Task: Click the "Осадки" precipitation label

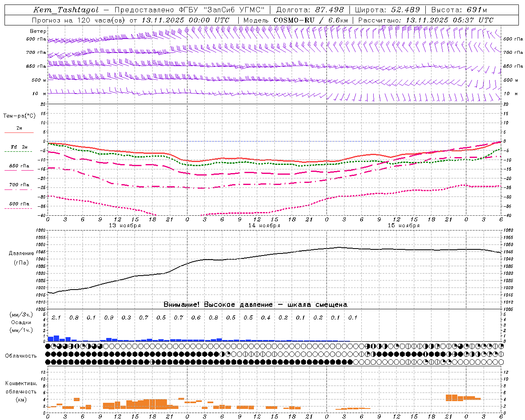Action: click(21, 322)
